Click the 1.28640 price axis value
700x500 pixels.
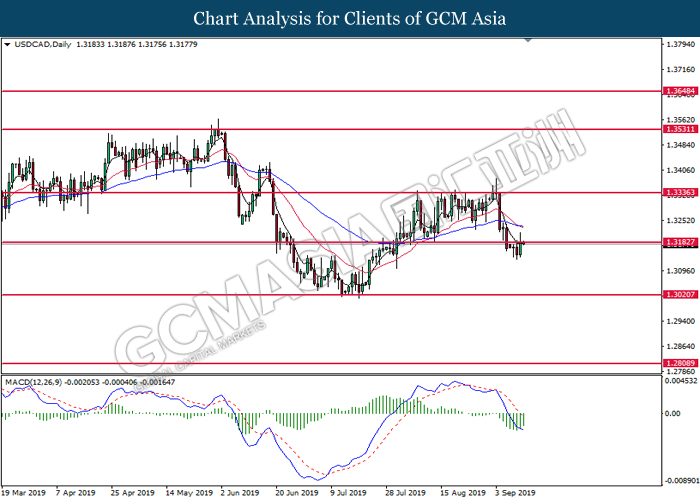tap(681, 346)
